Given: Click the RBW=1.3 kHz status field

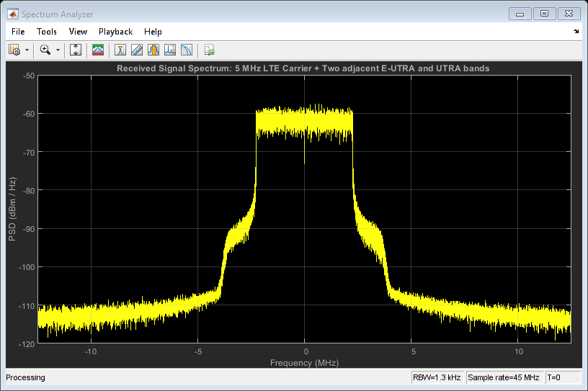Looking at the screenshot, I should pyautogui.click(x=436, y=377).
